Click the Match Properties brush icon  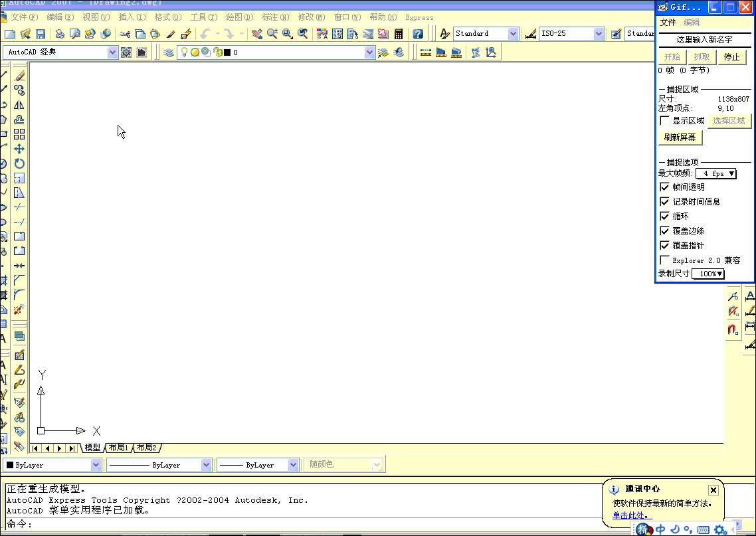[x=171, y=34]
